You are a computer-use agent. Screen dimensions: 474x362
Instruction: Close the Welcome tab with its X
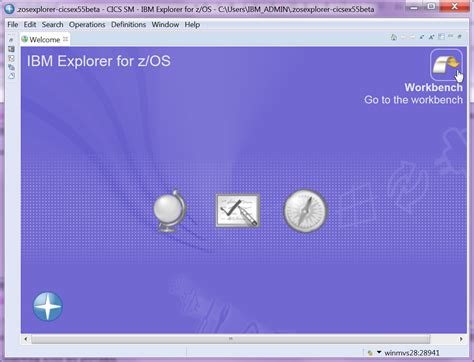(66, 39)
